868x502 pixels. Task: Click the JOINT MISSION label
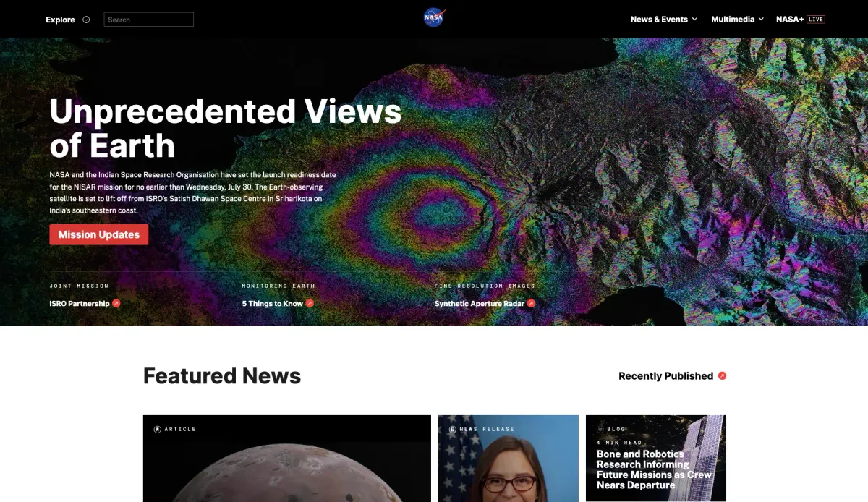[x=79, y=286]
